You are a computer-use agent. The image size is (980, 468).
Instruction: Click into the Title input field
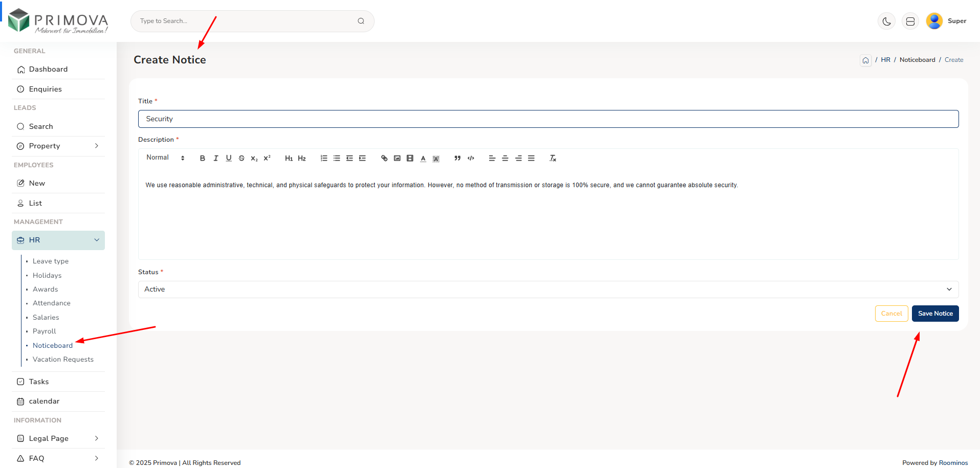(548, 119)
